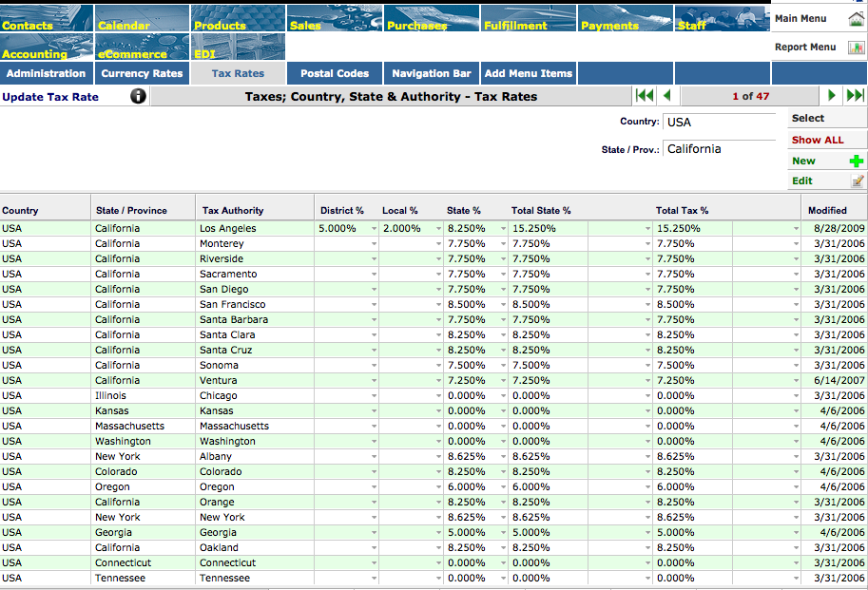Open the Add Menu Items tab
The height and width of the screenshot is (590, 868).
coord(528,73)
